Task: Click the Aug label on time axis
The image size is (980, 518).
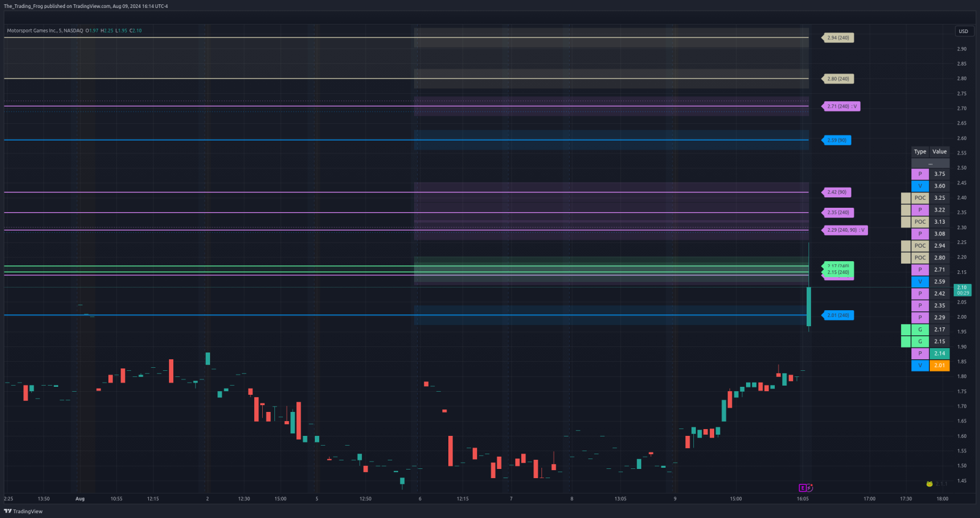Action: pyautogui.click(x=80, y=499)
